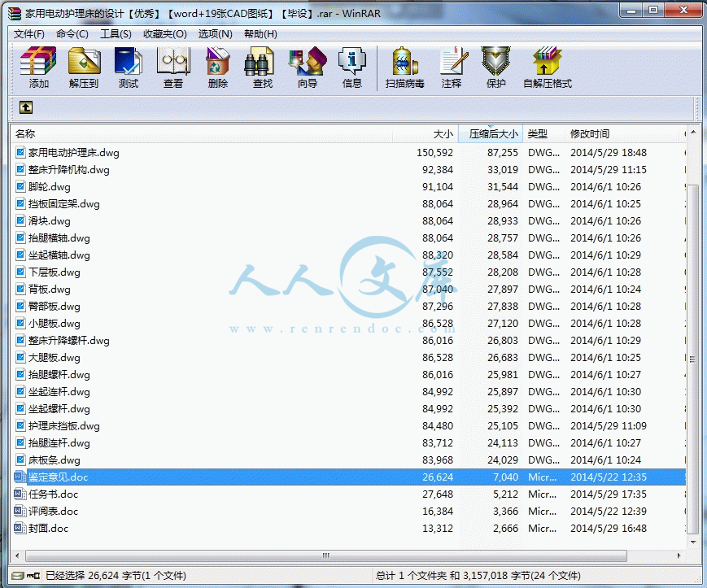Click the scroll left arrow
This screenshot has height=588, width=707.
click(17, 555)
